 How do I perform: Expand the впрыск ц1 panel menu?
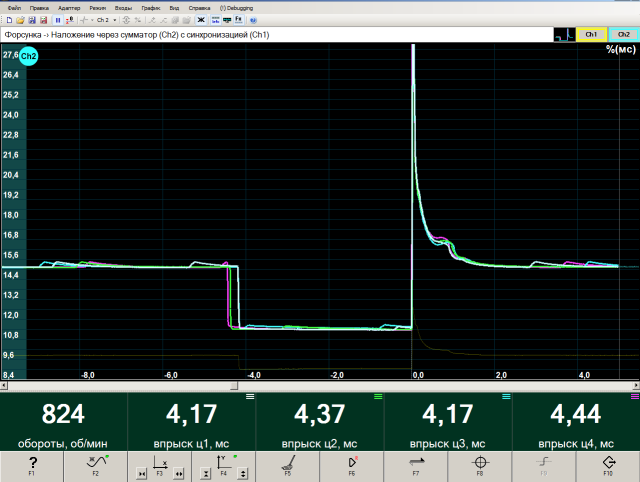point(250,397)
